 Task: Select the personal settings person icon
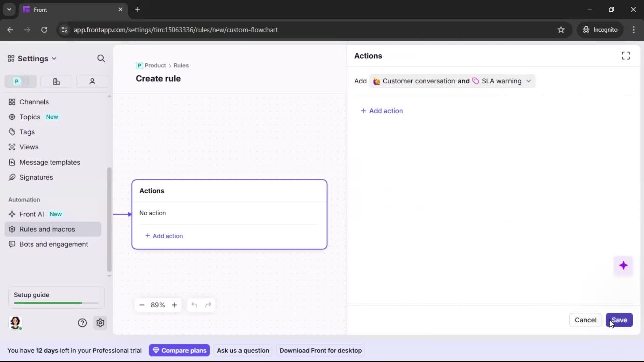pyautogui.click(x=92, y=81)
